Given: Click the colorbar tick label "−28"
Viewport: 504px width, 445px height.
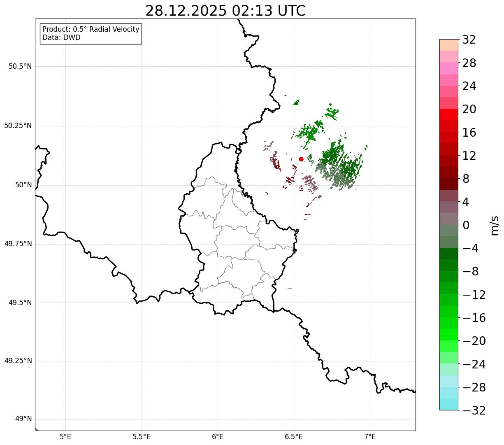Looking at the screenshot, I should (474, 388).
